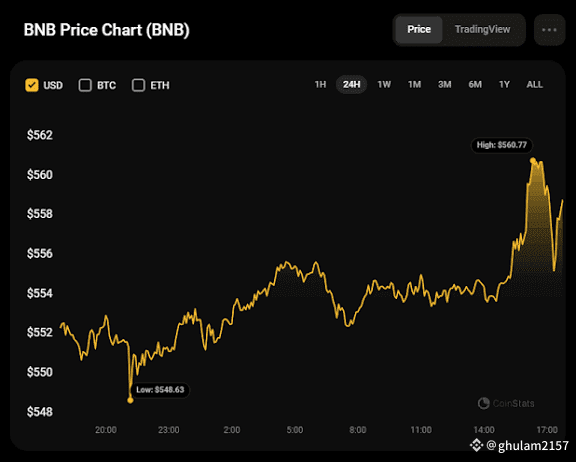
Task: Switch to the TradingView tab
Action: (482, 29)
